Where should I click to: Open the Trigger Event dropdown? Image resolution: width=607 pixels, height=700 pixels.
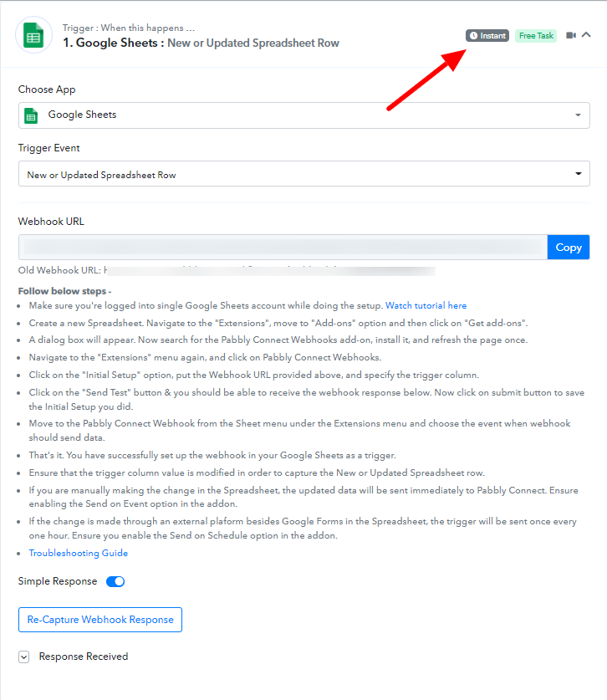[304, 174]
